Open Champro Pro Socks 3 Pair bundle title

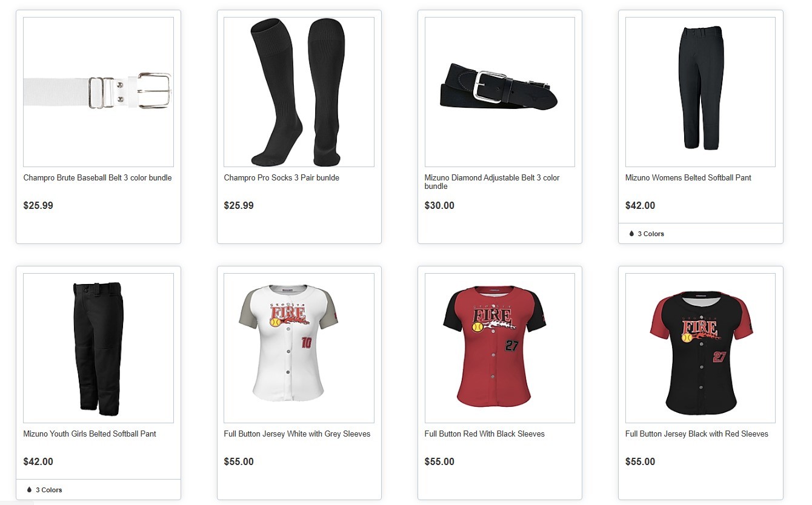282,178
